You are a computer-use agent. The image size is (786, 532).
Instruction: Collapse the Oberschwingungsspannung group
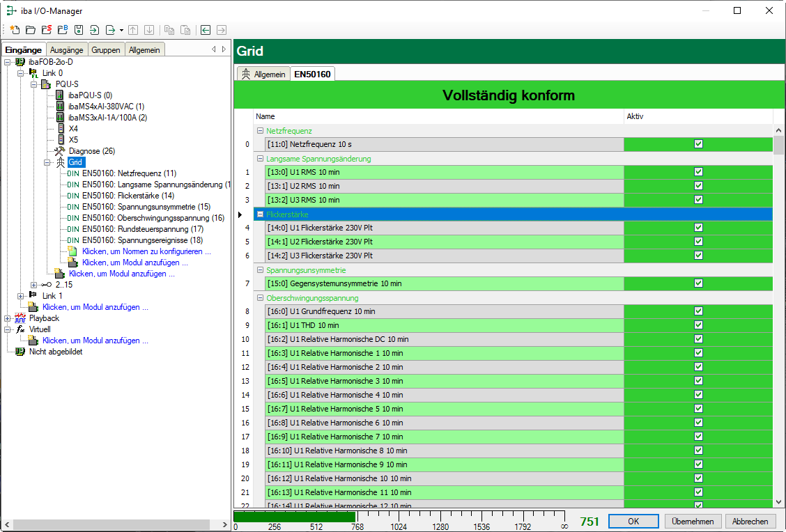click(x=260, y=298)
